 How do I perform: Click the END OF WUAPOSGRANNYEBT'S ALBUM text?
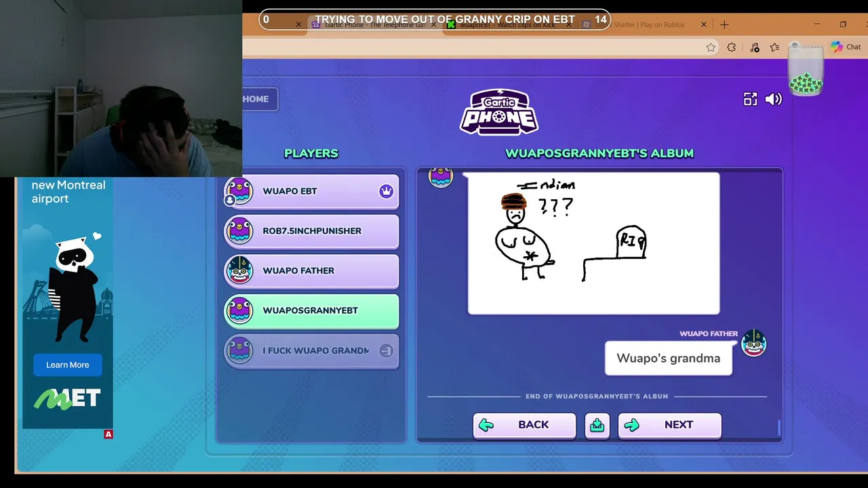(x=597, y=396)
